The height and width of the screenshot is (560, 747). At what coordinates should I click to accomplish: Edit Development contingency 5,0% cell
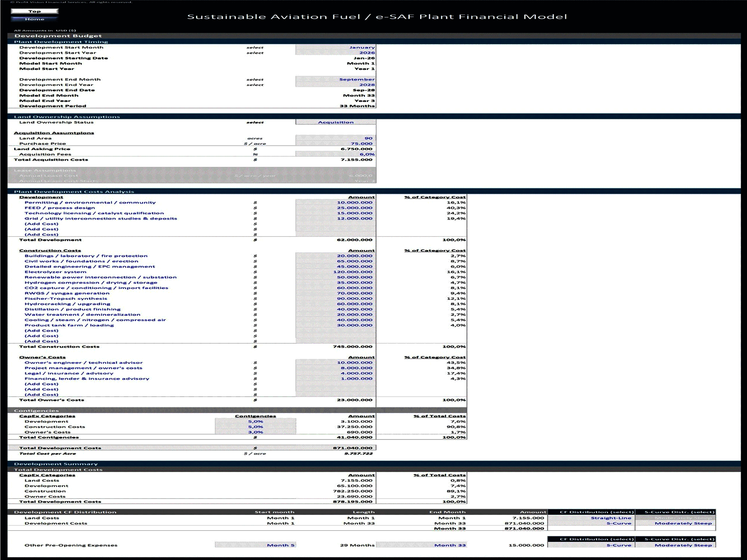click(x=255, y=422)
